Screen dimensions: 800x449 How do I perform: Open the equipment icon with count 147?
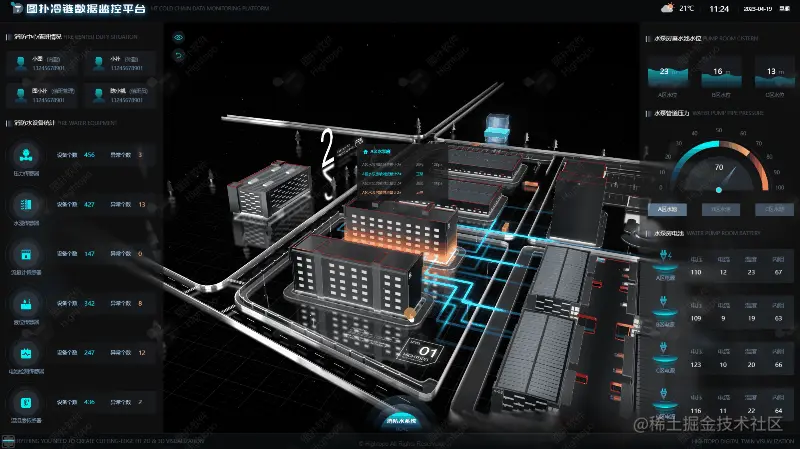pyautogui.click(x=26, y=254)
